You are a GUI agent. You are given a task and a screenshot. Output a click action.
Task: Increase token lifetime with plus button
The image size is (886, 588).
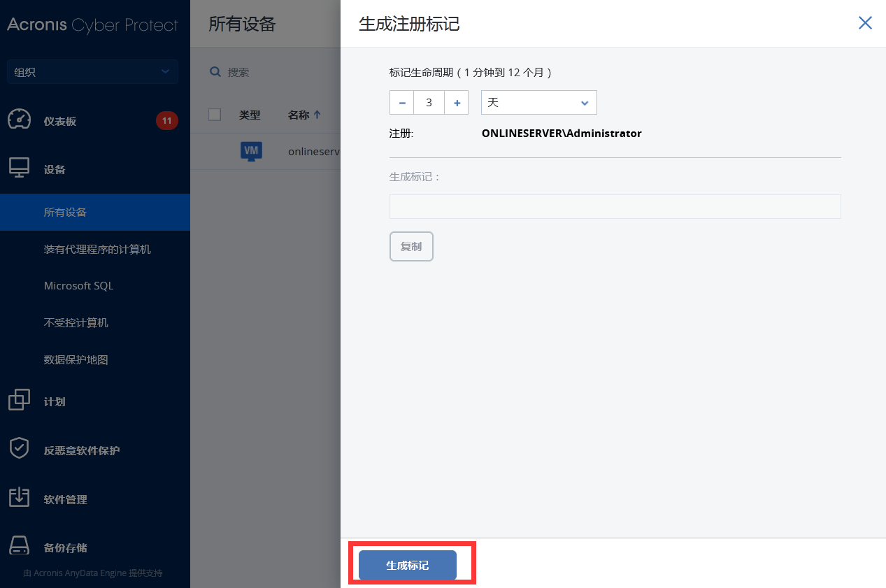(x=457, y=102)
